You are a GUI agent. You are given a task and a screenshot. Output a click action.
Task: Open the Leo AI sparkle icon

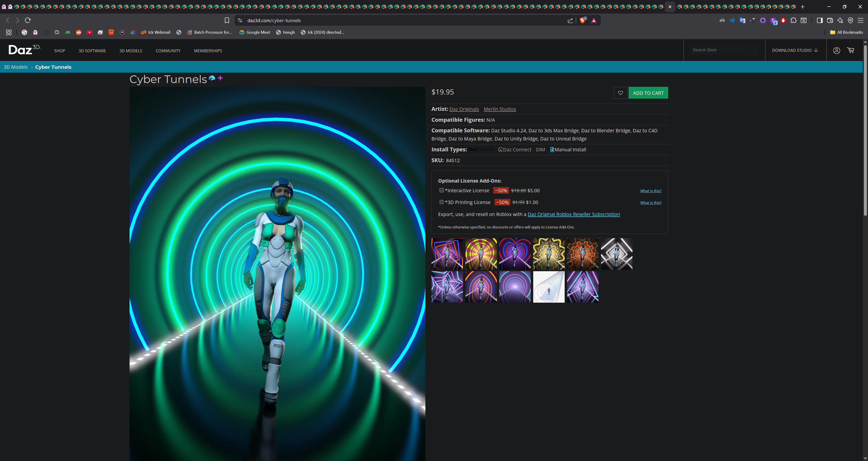[840, 21]
